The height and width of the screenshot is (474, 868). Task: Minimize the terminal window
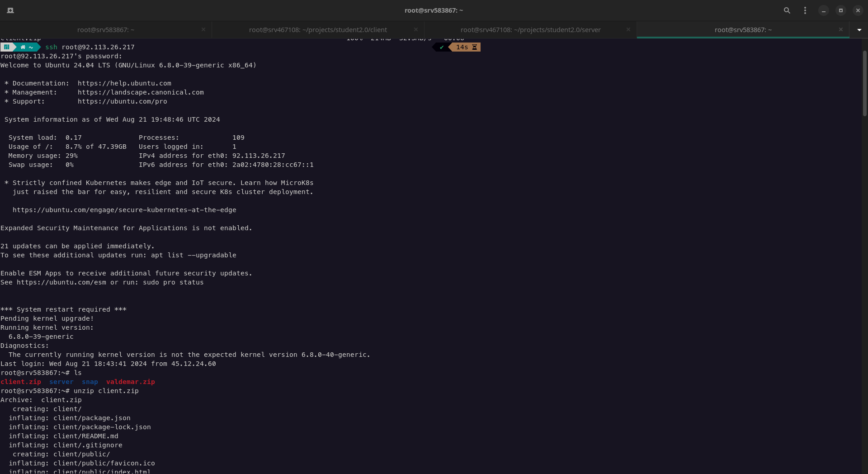click(x=824, y=10)
